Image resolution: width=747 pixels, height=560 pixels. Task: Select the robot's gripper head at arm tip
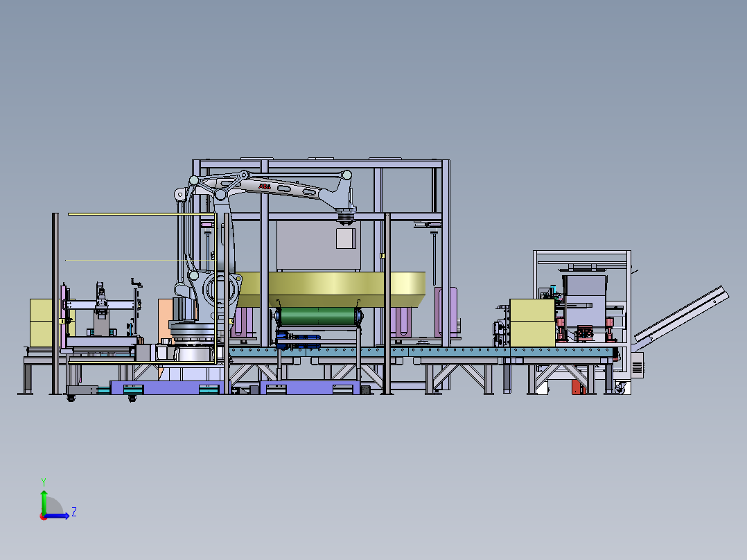coord(346,218)
